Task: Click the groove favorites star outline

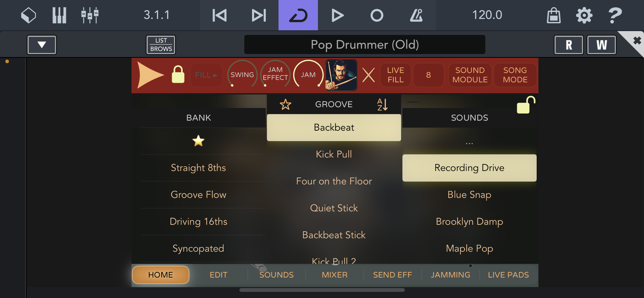Action: (285, 104)
